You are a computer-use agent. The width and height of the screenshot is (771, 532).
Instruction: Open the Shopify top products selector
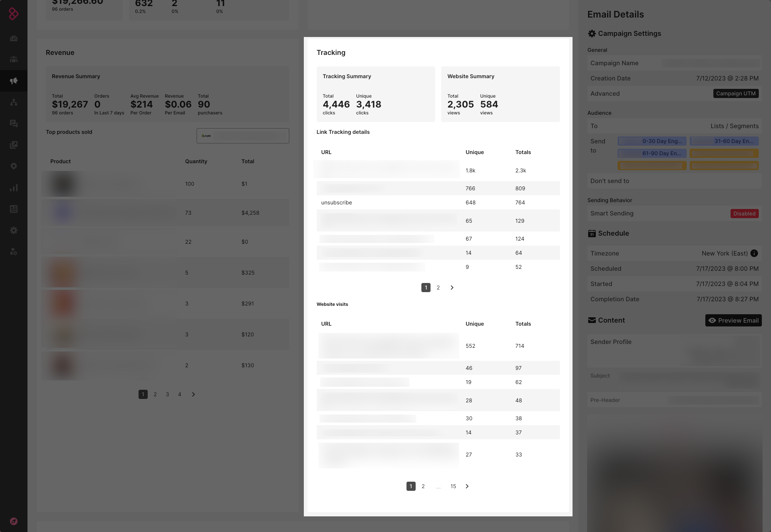[x=243, y=136]
